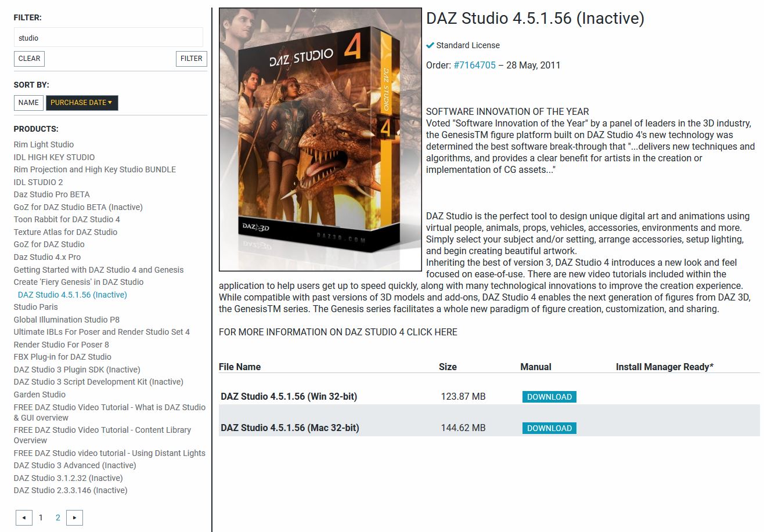Select DAZ Studio 2.3.3.146 (Inactive)
Screen dimensions: 764x532
tap(71, 490)
